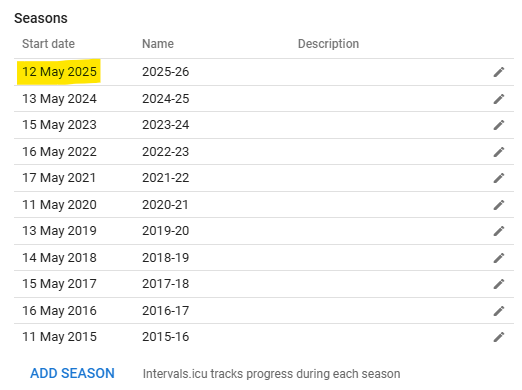This screenshot has height=390, width=522.
Task: Click the Description column header
Action: click(x=328, y=44)
